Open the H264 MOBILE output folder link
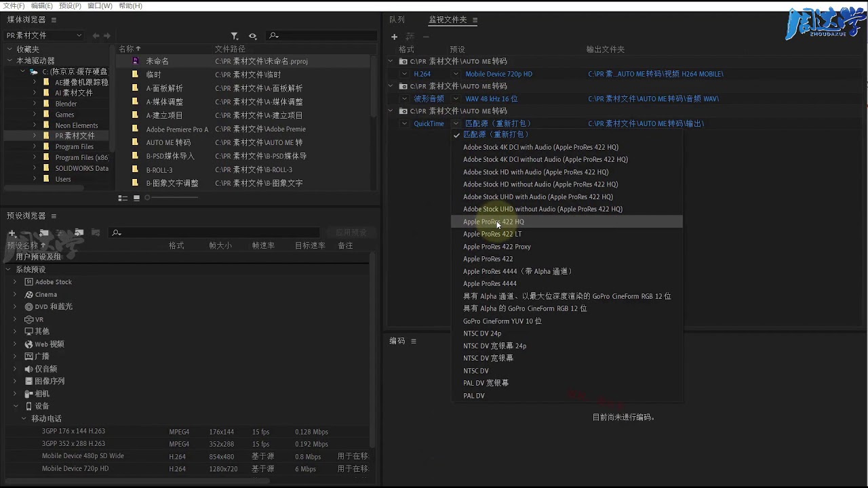The height and width of the screenshot is (488, 868). pyautogui.click(x=656, y=74)
